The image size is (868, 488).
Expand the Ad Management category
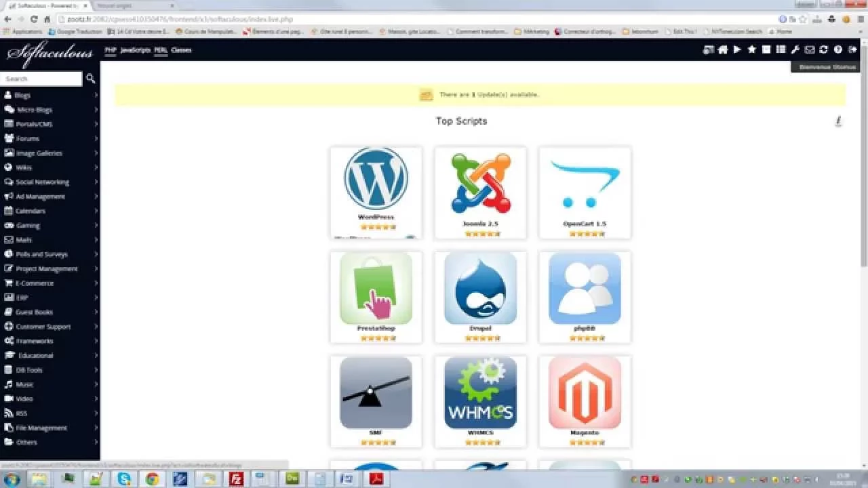coord(50,197)
